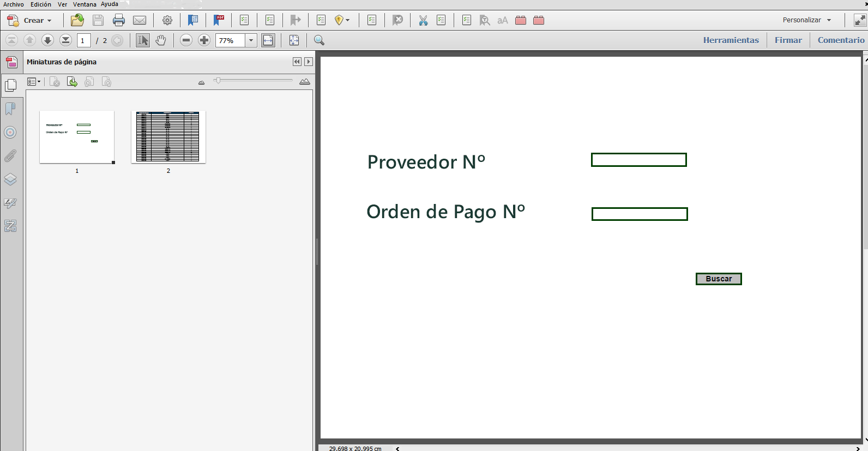The height and width of the screenshot is (451, 868).
Task: Open the Ver menu
Action: (63, 4)
